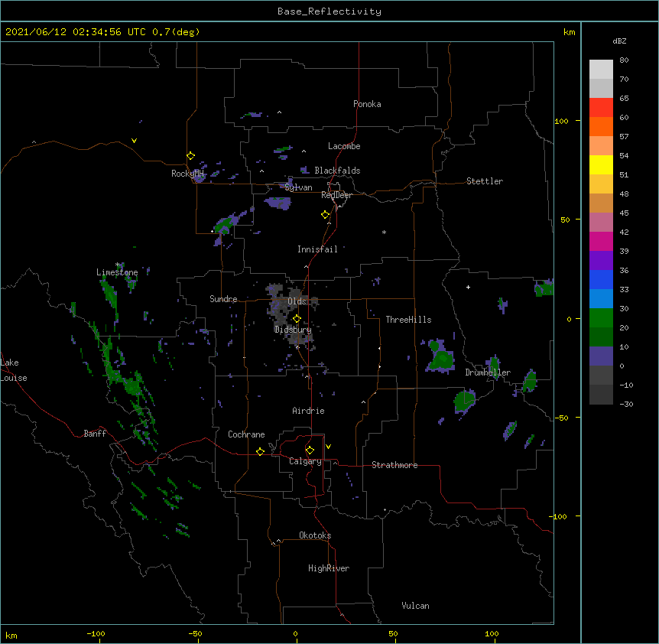Click the yellow diamond marker south of RedDeer
The image size is (659, 644).
pyautogui.click(x=326, y=215)
